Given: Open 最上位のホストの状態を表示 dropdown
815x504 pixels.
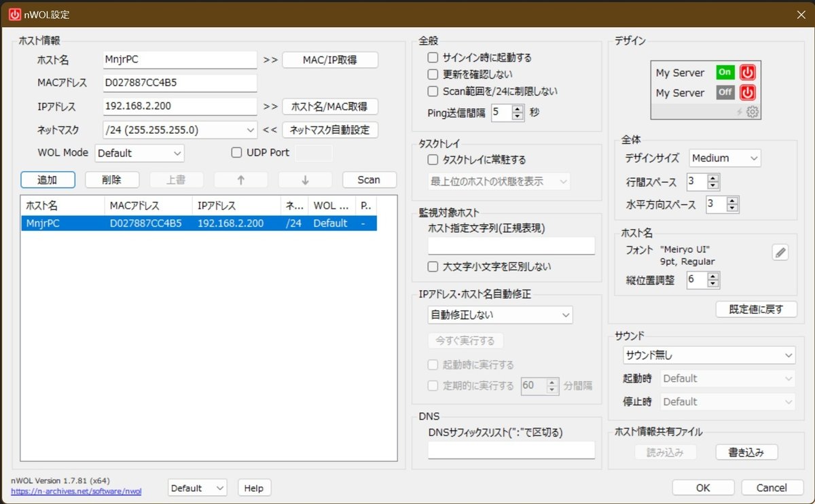Looking at the screenshot, I should click(x=499, y=181).
